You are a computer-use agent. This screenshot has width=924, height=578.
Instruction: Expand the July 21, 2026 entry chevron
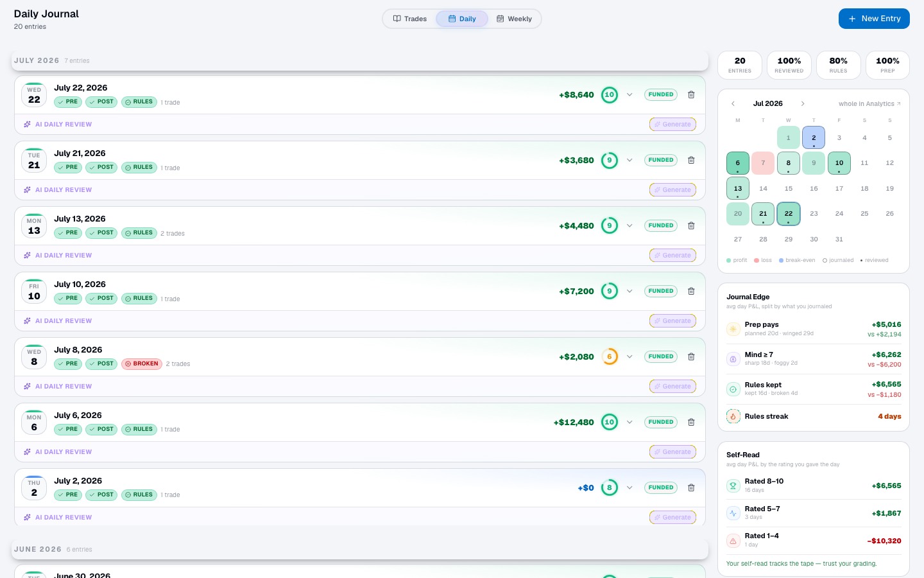(x=629, y=160)
